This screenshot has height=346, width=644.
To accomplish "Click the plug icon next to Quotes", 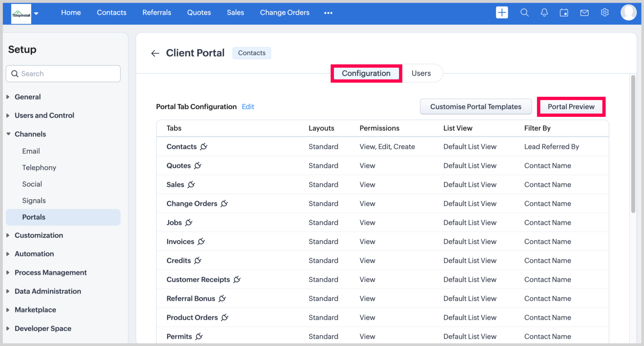I will click(x=198, y=165).
